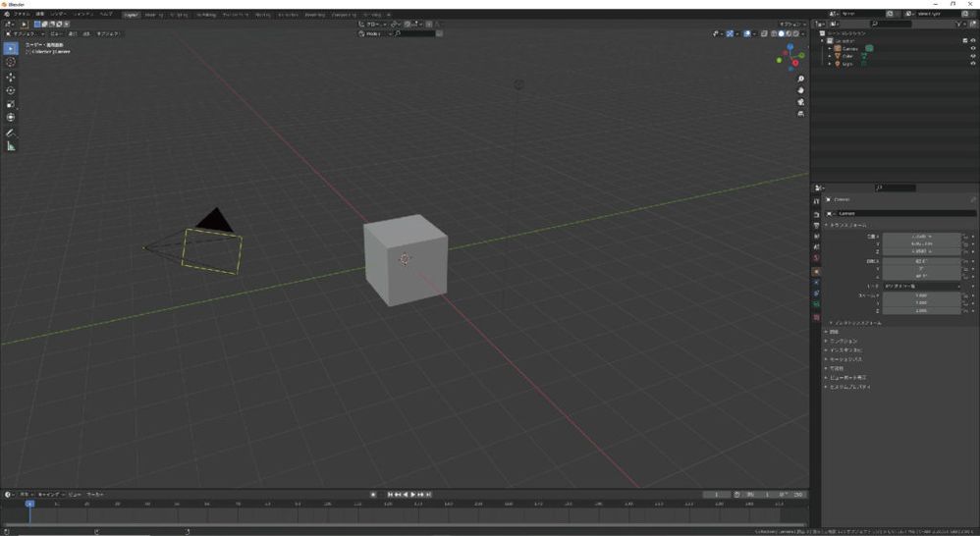Open the Render properties tab
Viewport: 980px width, 536px height.
(x=816, y=215)
